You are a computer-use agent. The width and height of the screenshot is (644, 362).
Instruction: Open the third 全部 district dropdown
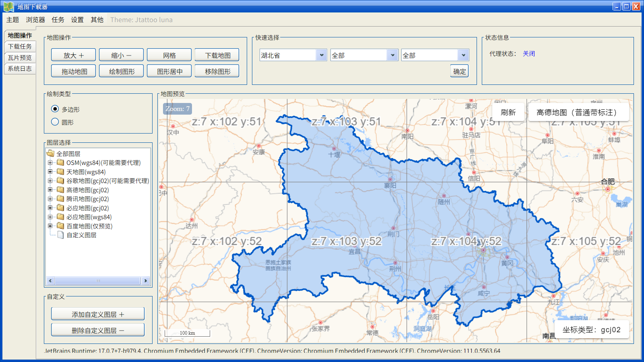pyautogui.click(x=463, y=55)
